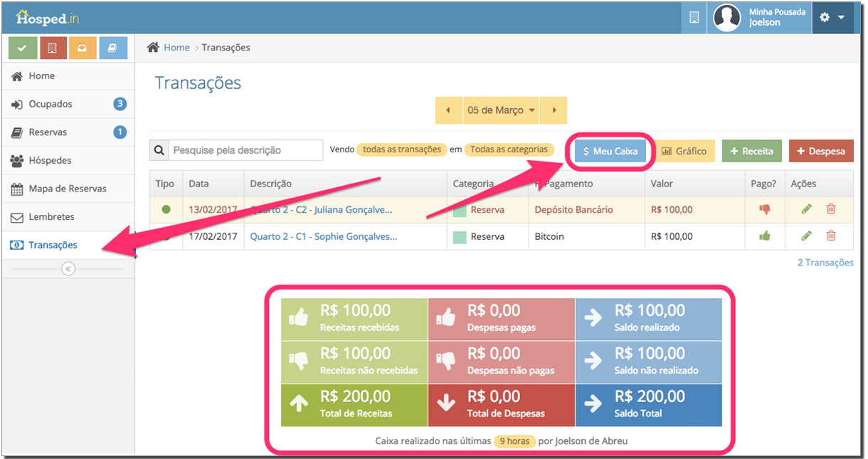Toggle thumbs-up paid status on Bitcoin transaction
The width and height of the screenshot is (868, 459).
pyautogui.click(x=765, y=236)
